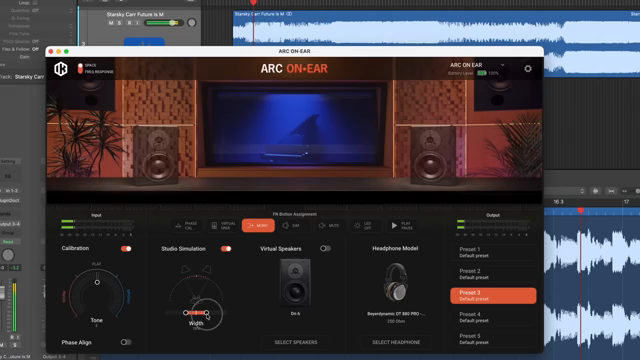Click the Group slot in channel strip
The width and height of the screenshot is (640, 360).
click(x=8, y=233)
